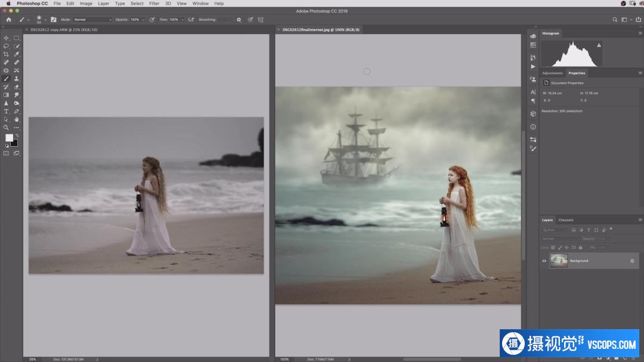Open the Character panel icon
Screen dimensions: 644x362
(533, 92)
